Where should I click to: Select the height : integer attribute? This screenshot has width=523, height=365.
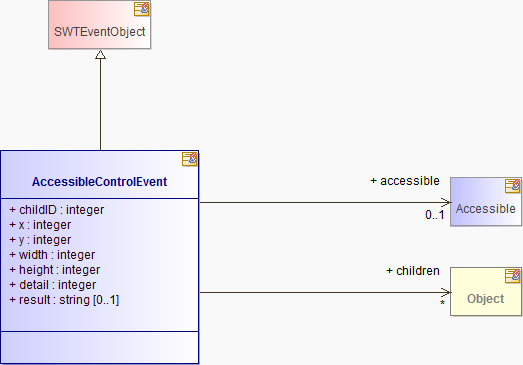tap(55, 270)
